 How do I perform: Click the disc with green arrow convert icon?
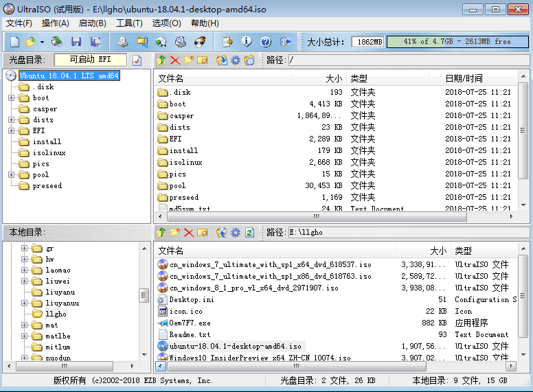(x=161, y=42)
